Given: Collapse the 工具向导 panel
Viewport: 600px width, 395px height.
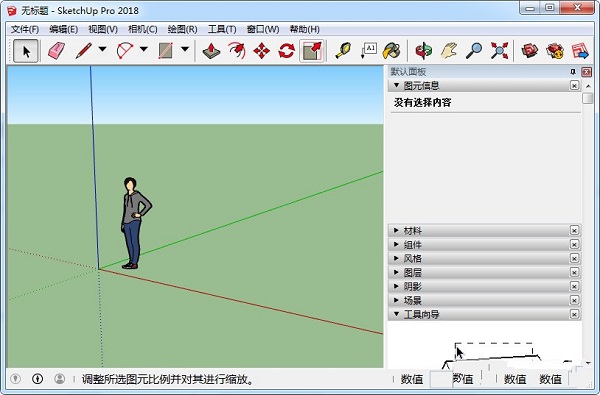Looking at the screenshot, I should coord(396,314).
